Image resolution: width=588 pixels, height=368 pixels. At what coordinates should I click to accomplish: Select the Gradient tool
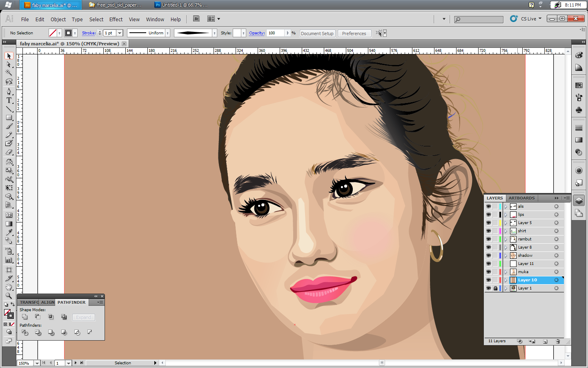pyautogui.click(x=9, y=224)
